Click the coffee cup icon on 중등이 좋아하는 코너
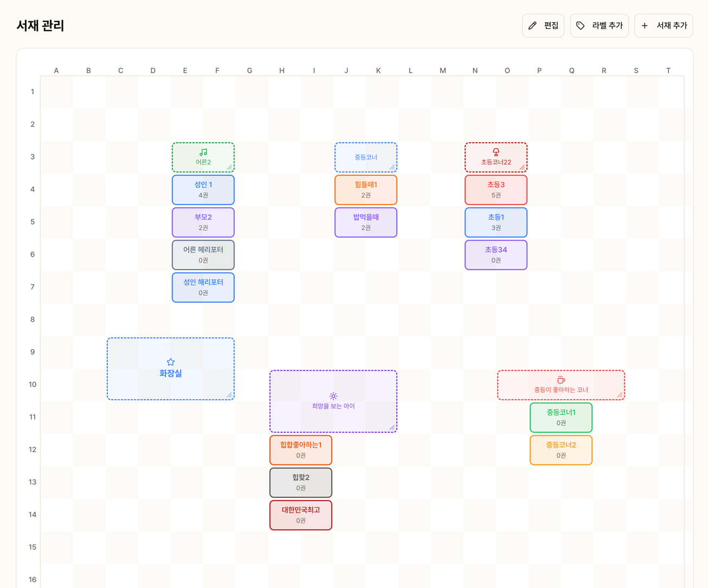Viewport: 708px width, 588px height. [x=561, y=380]
